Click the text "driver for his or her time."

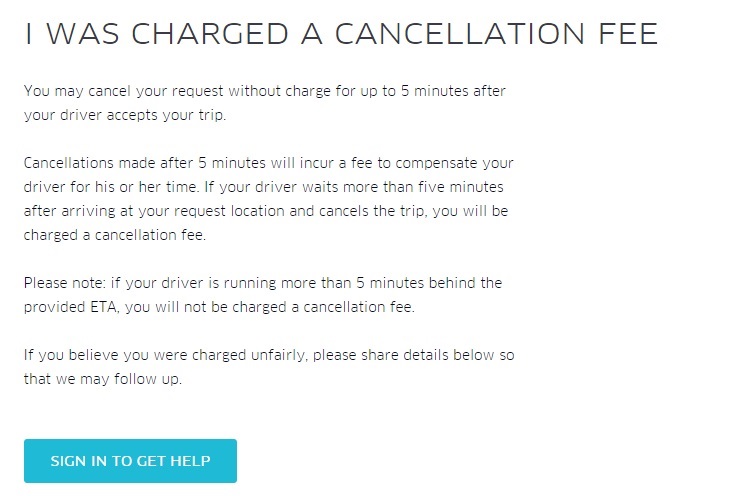112,187
